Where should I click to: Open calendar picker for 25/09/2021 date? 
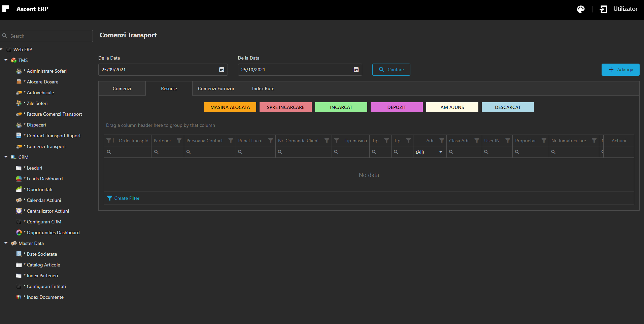(x=222, y=70)
